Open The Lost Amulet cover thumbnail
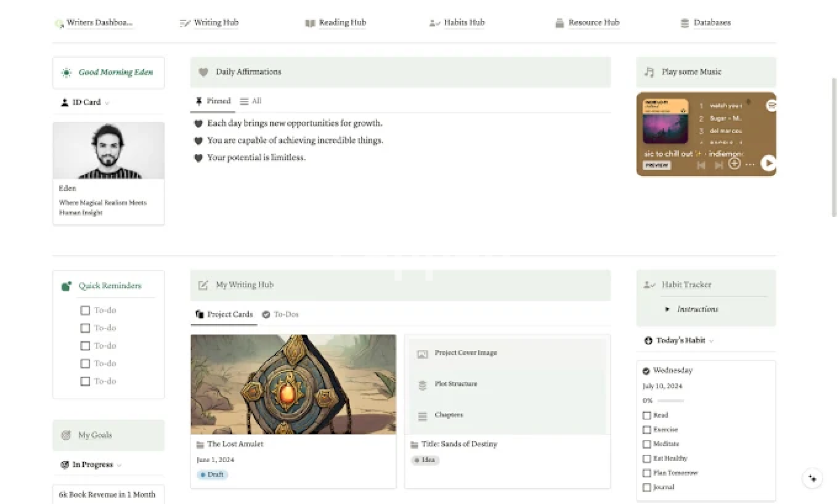This screenshot has height=504, width=838. click(293, 384)
